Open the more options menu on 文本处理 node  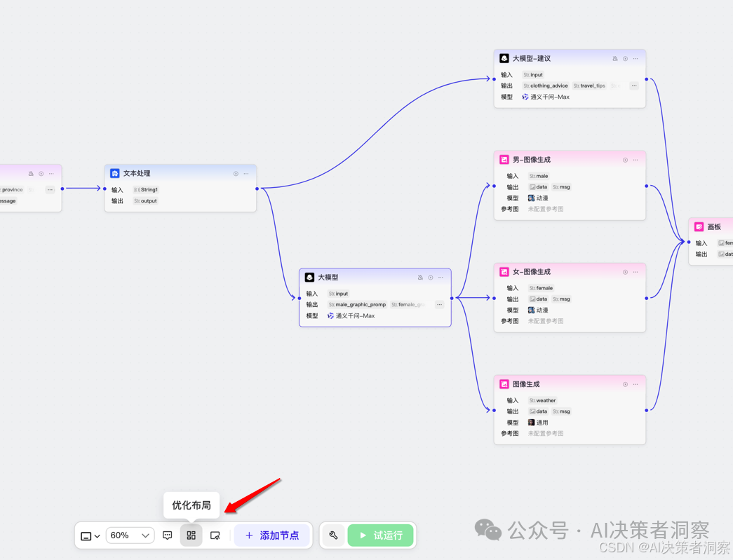(246, 174)
